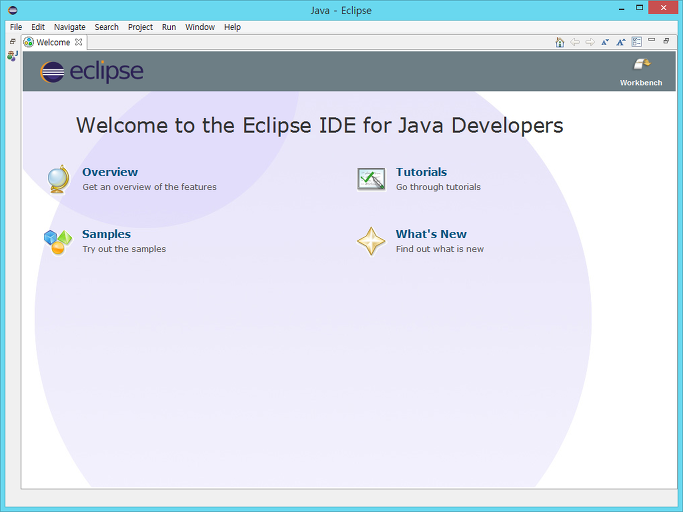This screenshot has height=512, width=683.
Task: Click the Navigate Back arrow icon
Action: click(575, 42)
